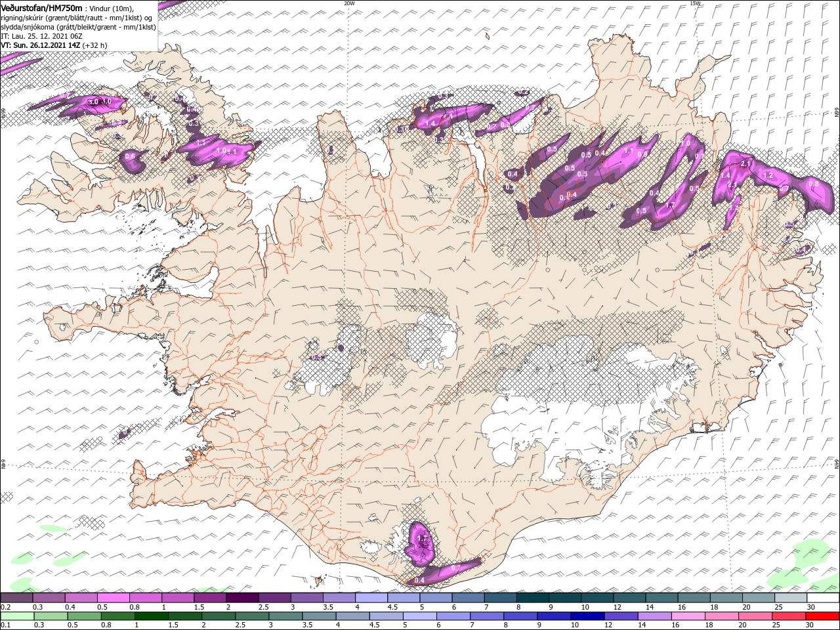
Task: Select the 'IT: Lau. 25. 12. 2021 06Z' line
Action: tap(41, 36)
